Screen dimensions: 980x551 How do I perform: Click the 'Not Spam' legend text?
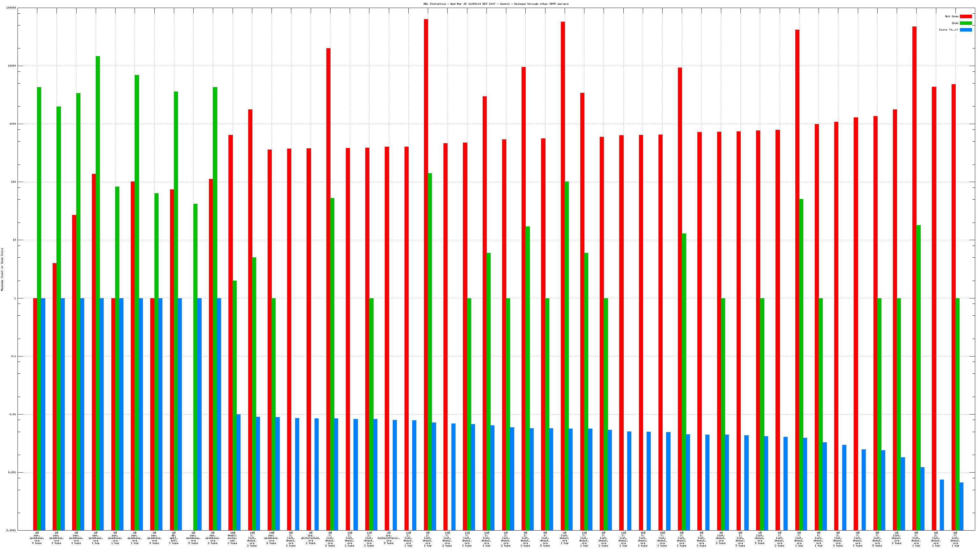952,16
